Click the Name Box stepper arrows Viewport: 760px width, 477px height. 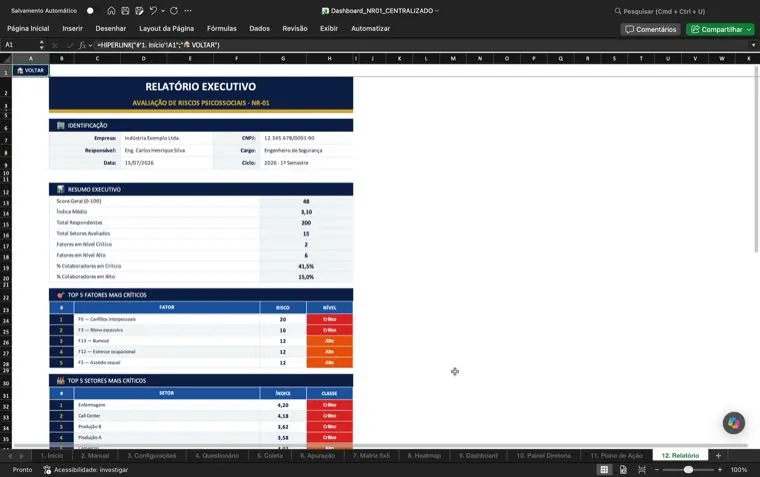click(42, 45)
